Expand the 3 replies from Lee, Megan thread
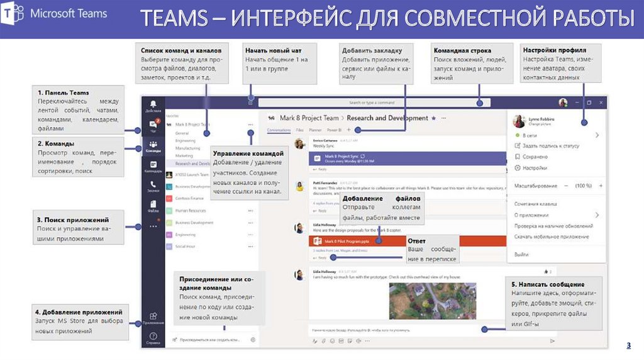This screenshot has width=644, height=361. click(340, 250)
